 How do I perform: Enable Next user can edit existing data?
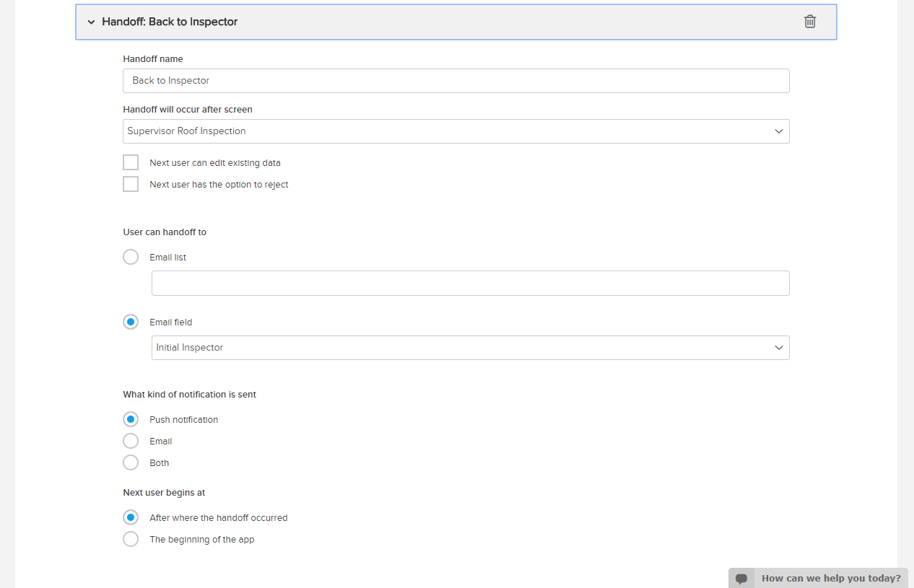coord(131,162)
